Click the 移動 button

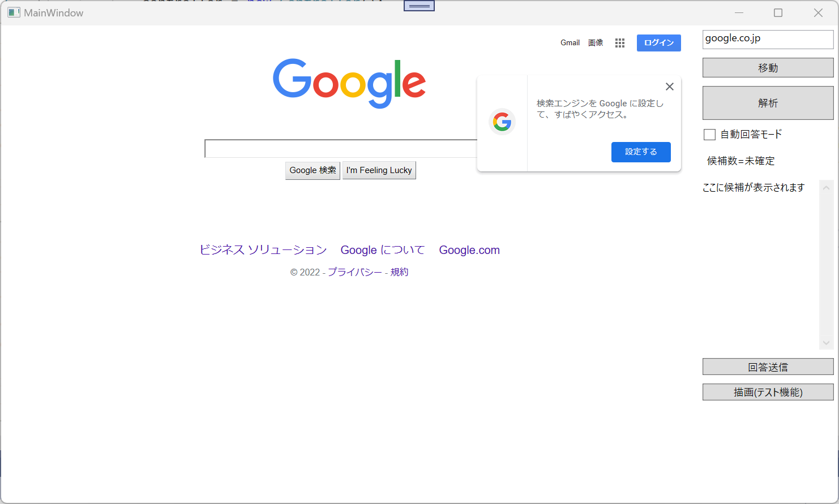click(x=768, y=68)
